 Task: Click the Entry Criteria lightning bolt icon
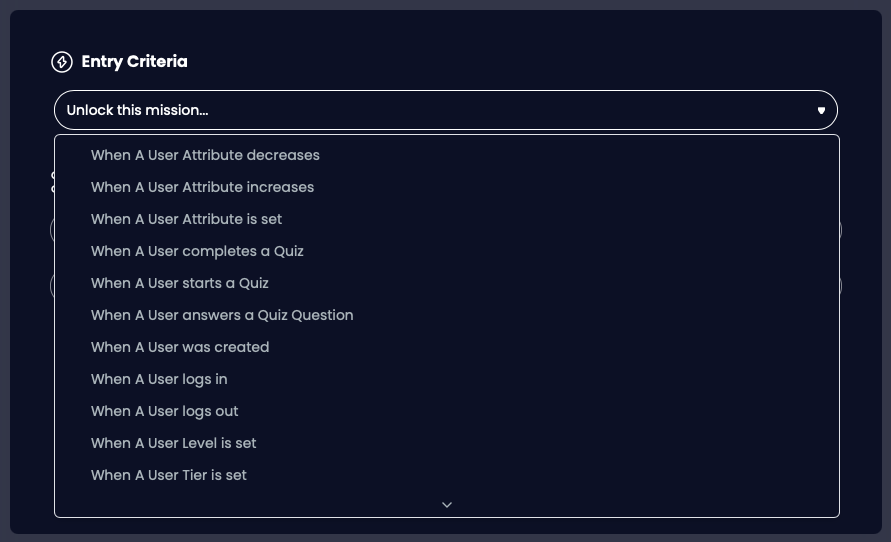pyautogui.click(x=62, y=62)
